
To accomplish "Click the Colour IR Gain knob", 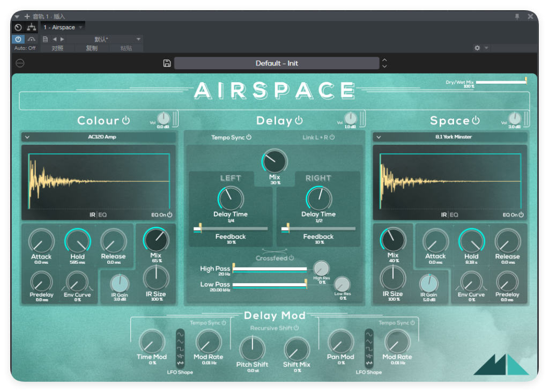I will click(120, 283).
